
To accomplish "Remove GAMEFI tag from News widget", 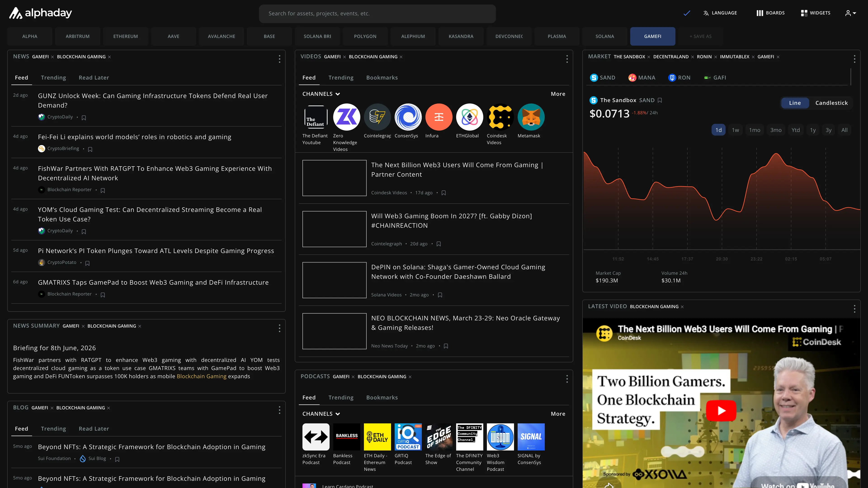I will pos(53,57).
